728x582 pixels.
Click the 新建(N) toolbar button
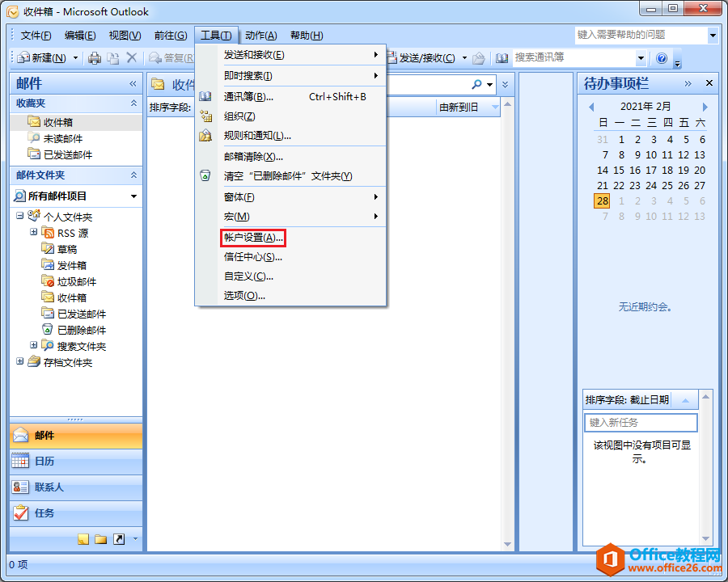click(x=43, y=58)
